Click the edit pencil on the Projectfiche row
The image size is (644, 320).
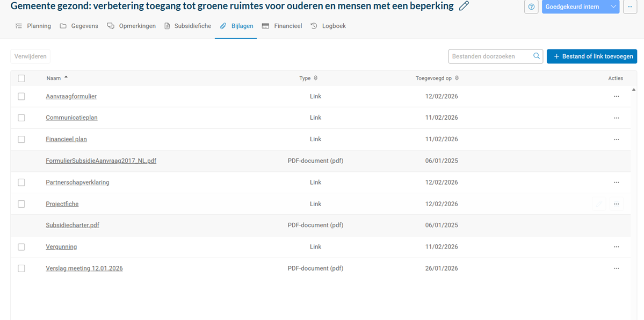(x=599, y=204)
